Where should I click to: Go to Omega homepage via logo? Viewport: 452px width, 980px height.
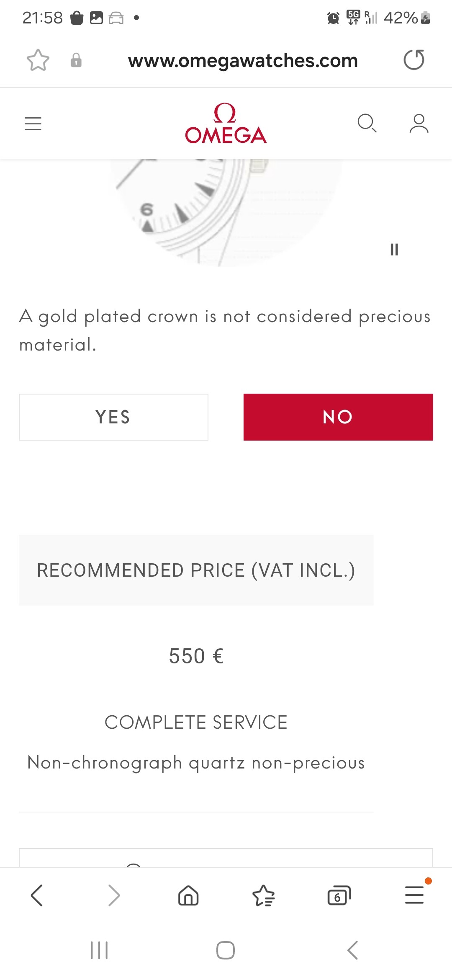click(x=226, y=124)
